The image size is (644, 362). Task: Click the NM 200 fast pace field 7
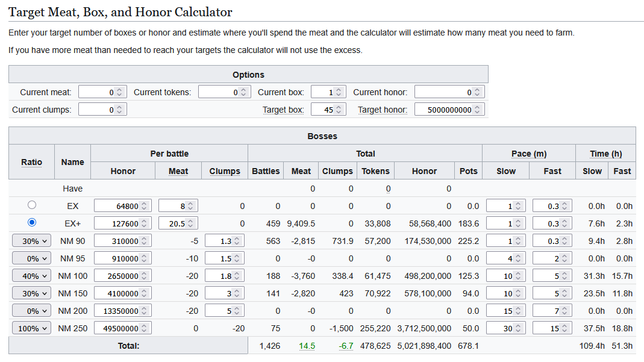552,311
